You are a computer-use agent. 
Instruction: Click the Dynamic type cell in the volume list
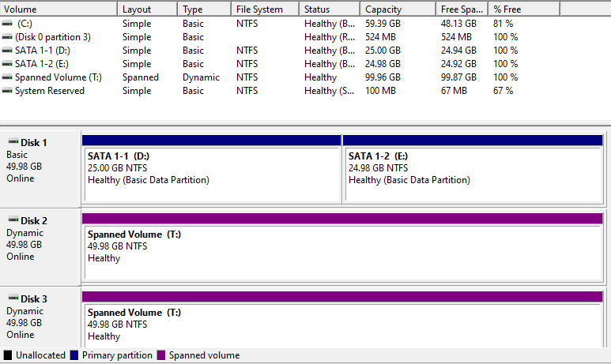(x=201, y=77)
